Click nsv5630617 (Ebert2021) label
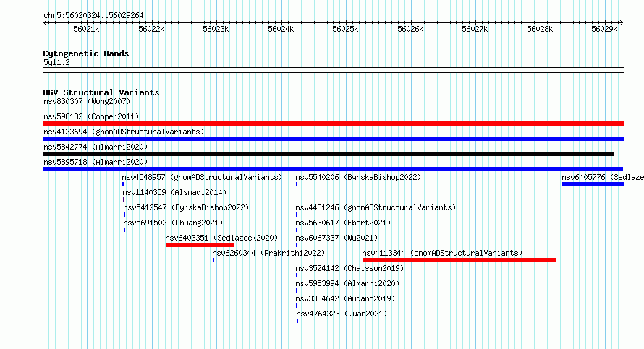 343,223
